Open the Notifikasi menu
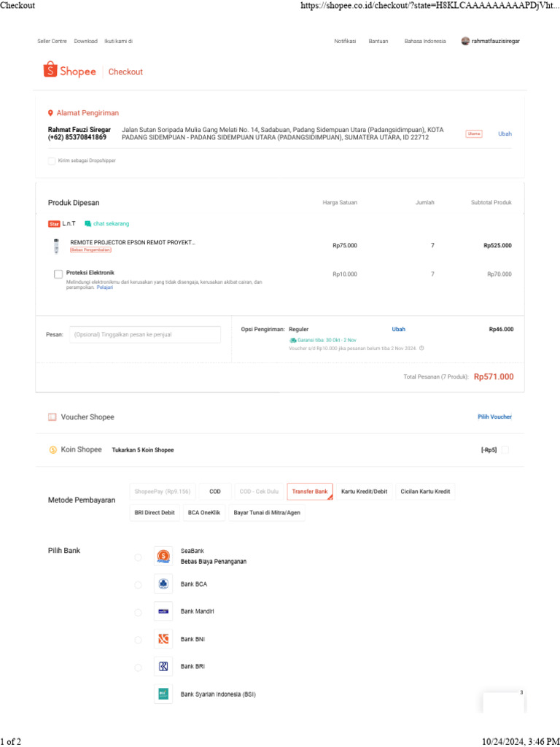 (x=345, y=42)
